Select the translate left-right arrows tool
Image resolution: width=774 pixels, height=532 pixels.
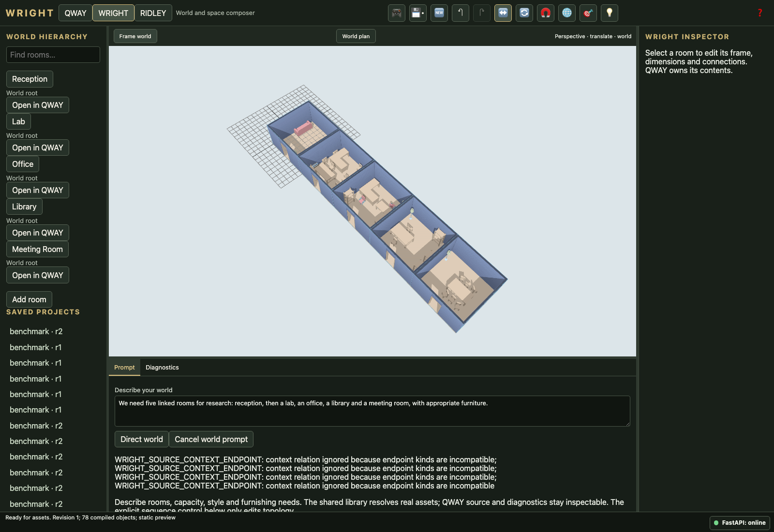[x=503, y=13]
